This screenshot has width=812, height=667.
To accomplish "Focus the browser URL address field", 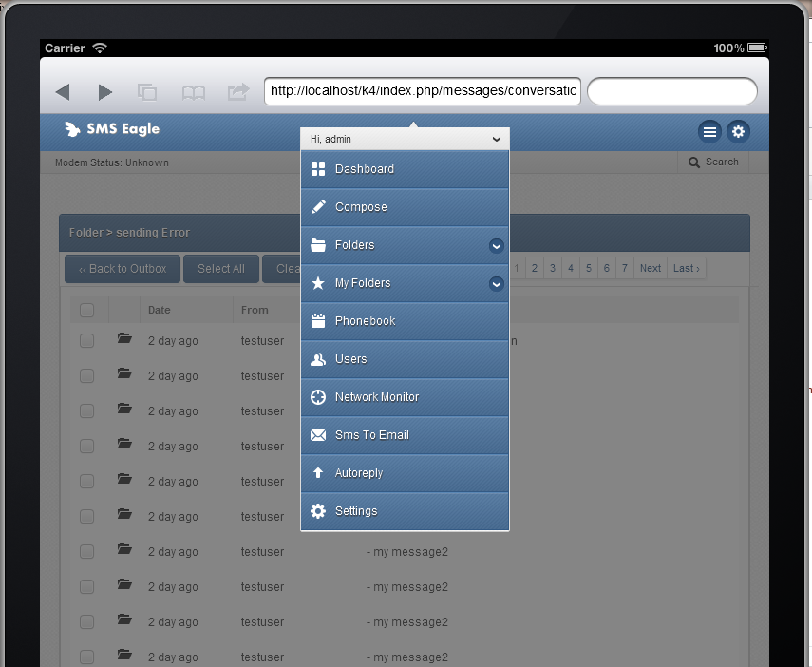I will tap(423, 91).
